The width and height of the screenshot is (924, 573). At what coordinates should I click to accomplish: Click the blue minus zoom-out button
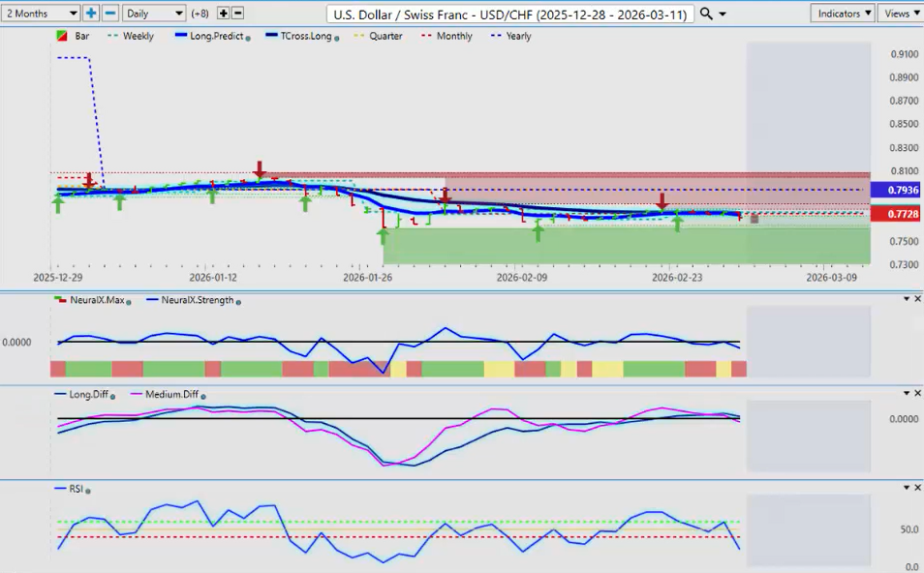click(110, 14)
